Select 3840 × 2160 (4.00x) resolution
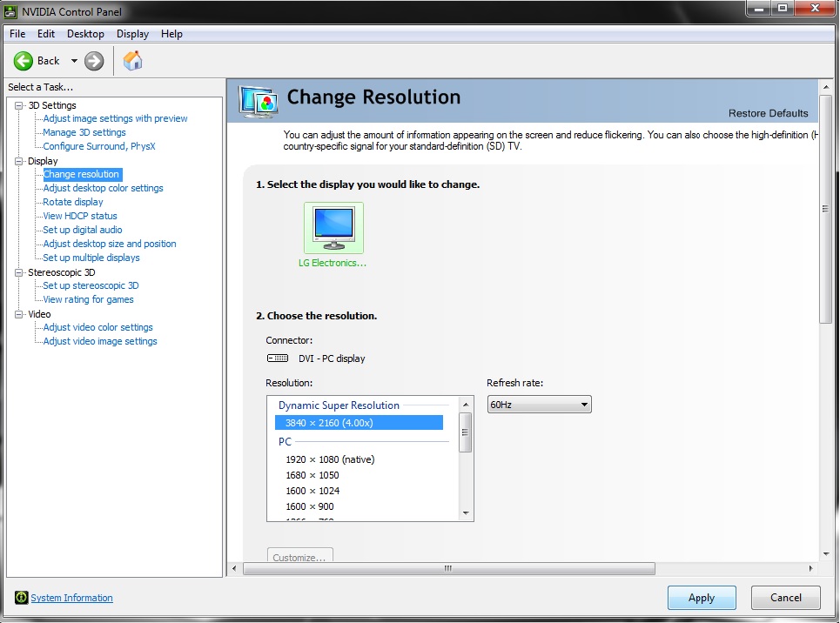840x623 pixels. tap(359, 423)
